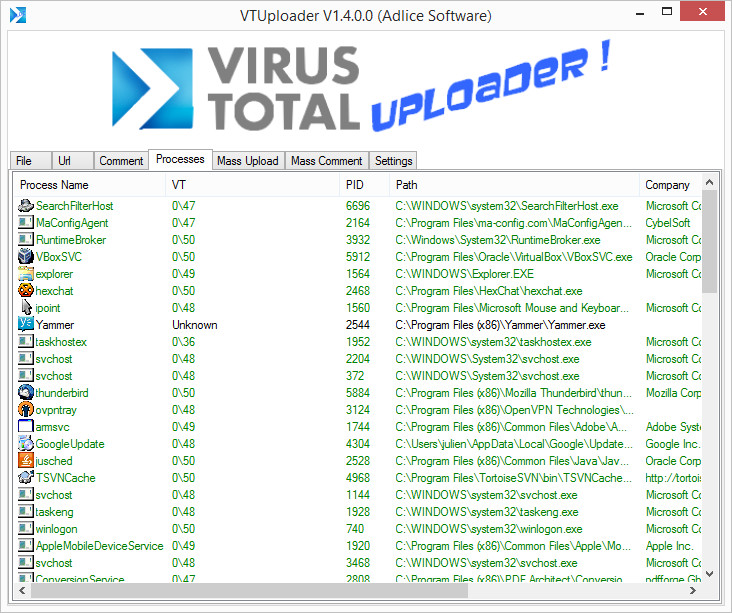
Task: Click the AppleMobileDeviceService icon
Action: tap(26, 545)
